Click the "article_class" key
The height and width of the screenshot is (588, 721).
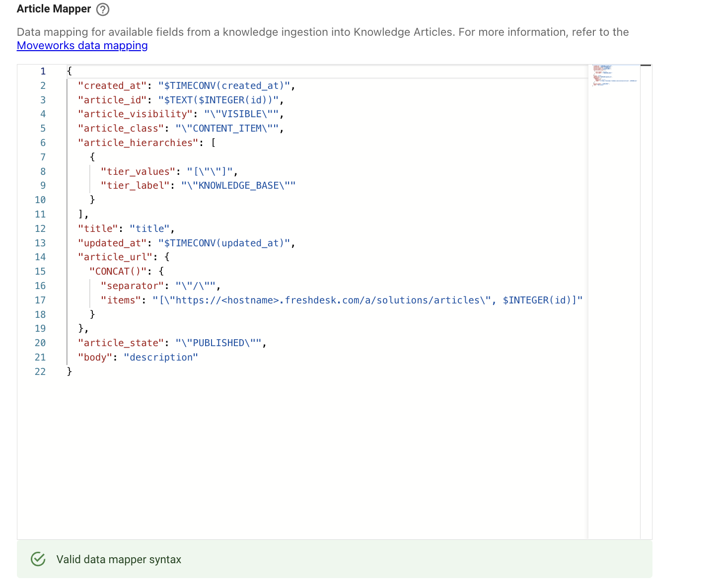(x=121, y=129)
